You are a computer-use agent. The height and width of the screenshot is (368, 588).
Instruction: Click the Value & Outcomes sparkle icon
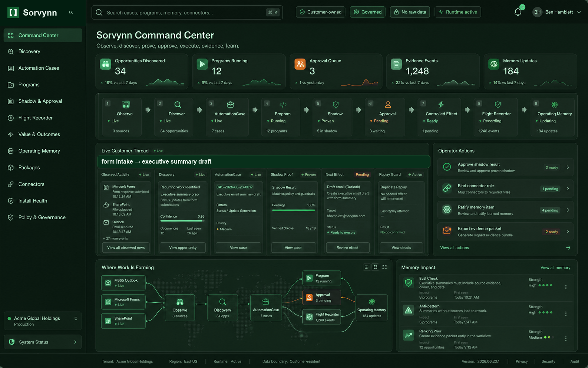tap(11, 134)
